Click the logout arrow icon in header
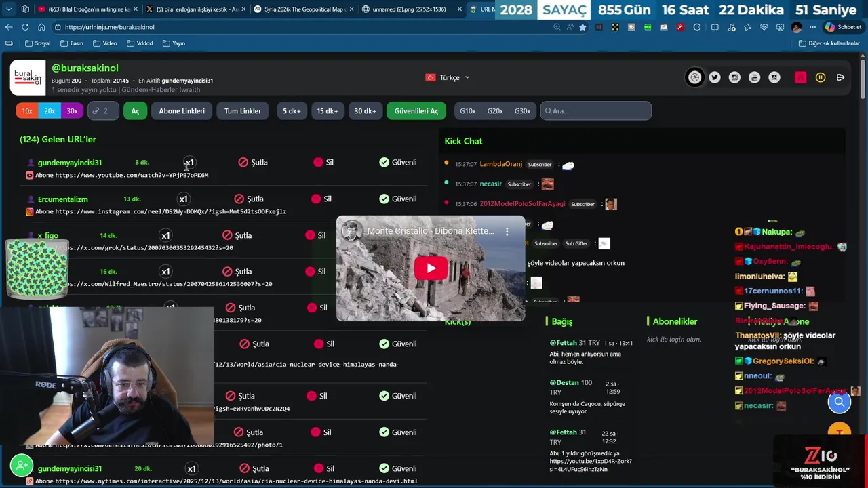Screen dimensions: 868x488 point(840,77)
